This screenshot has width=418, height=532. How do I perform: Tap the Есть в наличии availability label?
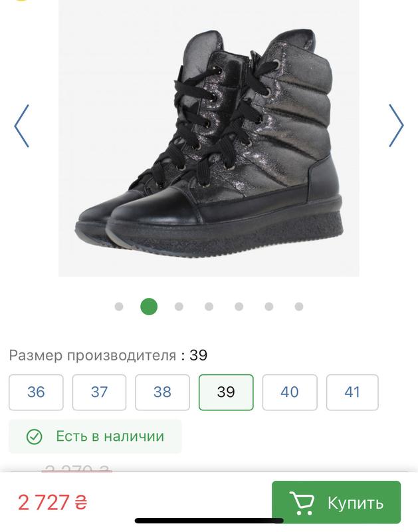click(x=110, y=436)
